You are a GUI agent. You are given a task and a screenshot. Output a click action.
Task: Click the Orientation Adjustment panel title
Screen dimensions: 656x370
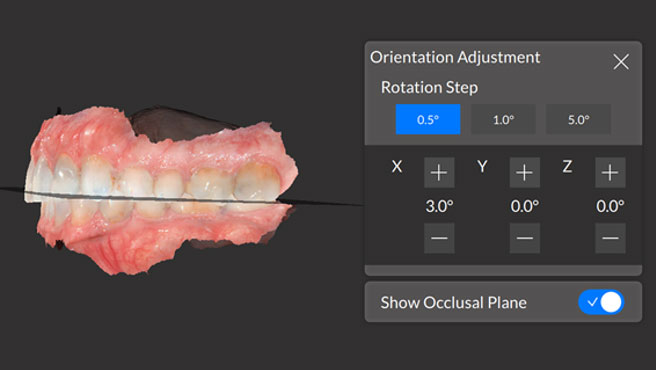point(455,57)
